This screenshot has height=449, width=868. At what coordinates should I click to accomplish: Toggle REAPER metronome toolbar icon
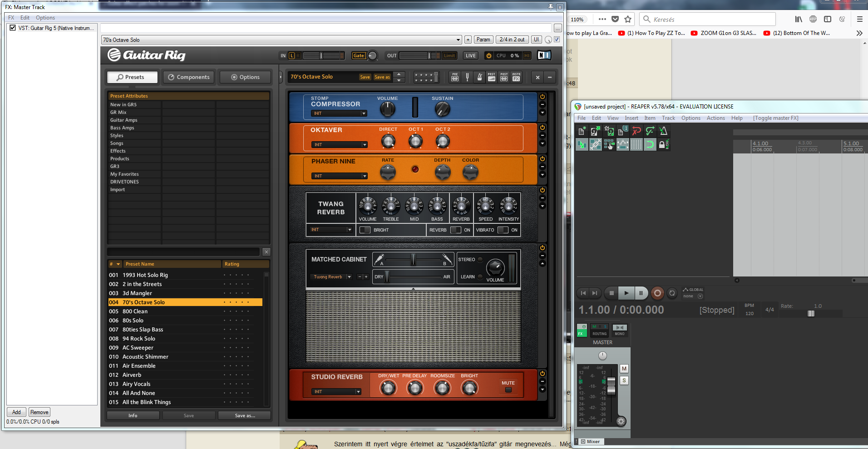tap(664, 131)
